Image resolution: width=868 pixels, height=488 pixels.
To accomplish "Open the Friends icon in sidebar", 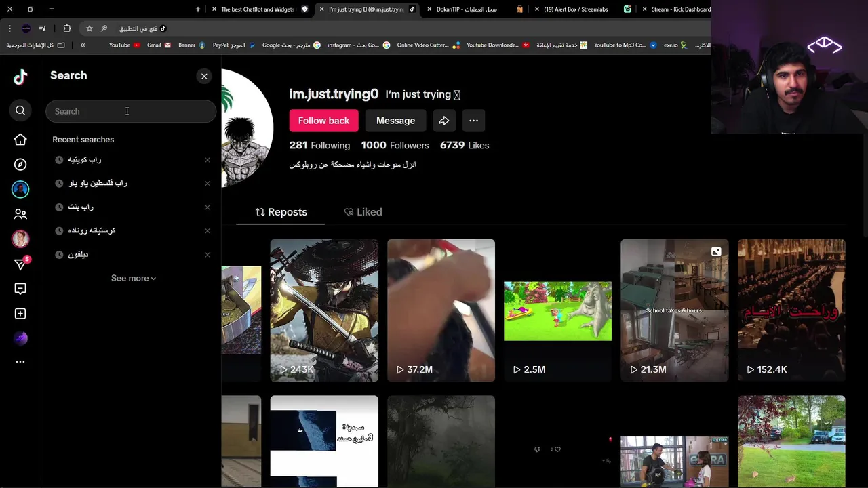I will tap(20, 214).
